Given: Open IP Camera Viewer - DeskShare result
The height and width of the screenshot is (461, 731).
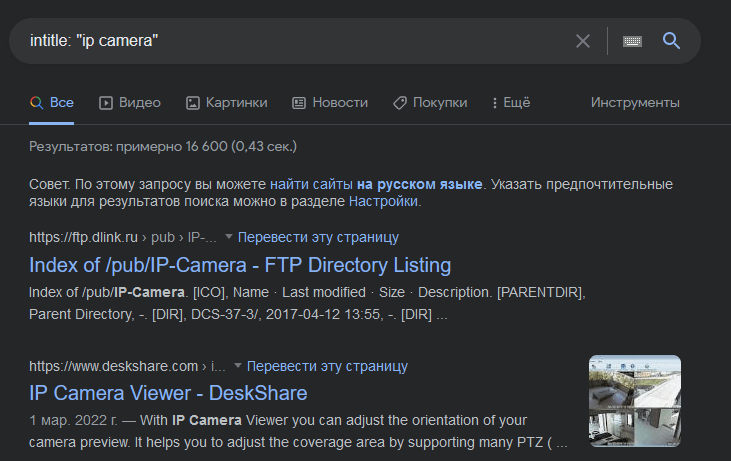Looking at the screenshot, I should pyautogui.click(x=168, y=393).
